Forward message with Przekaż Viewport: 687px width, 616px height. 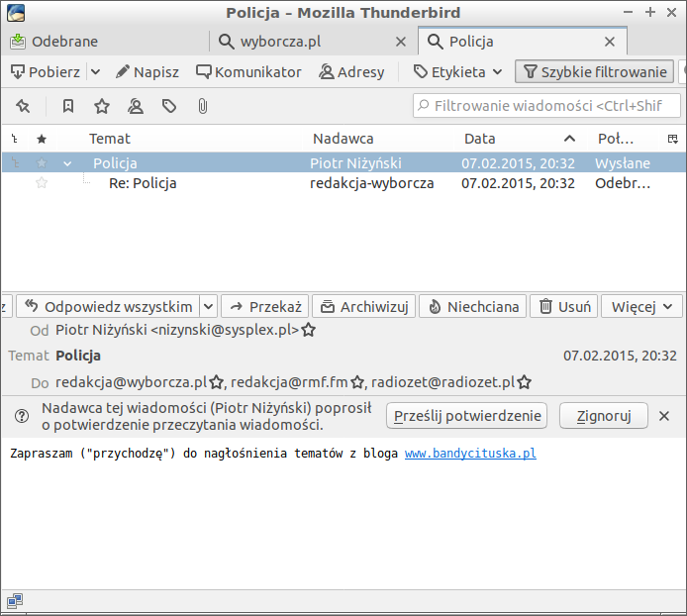[x=265, y=306]
